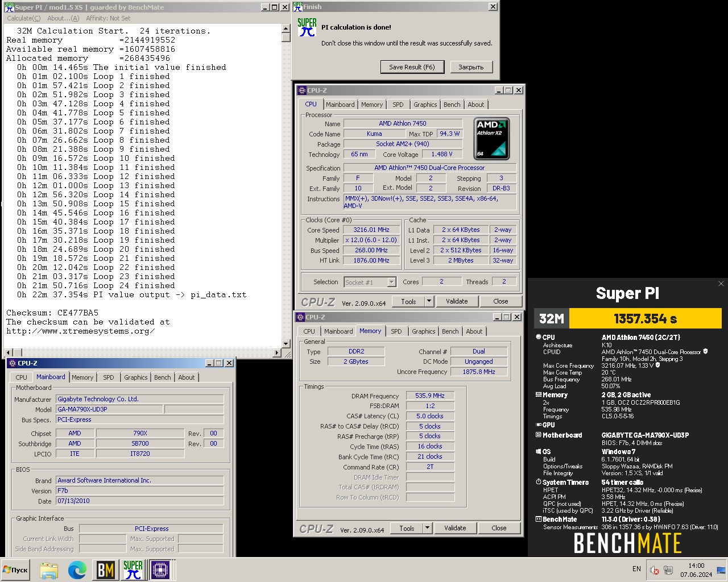This screenshot has height=582, width=728.
Task: Click the Core Speed value 3216.01 MHz
Action: pyautogui.click(x=371, y=230)
